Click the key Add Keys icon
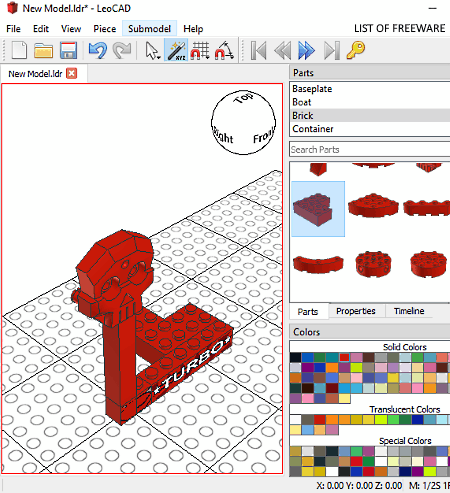The height and width of the screenshot is (493, 450). [356, 50]
